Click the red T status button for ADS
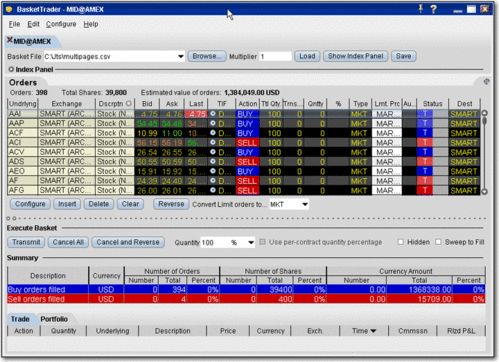499x362 pixels. tap(425, 162)
